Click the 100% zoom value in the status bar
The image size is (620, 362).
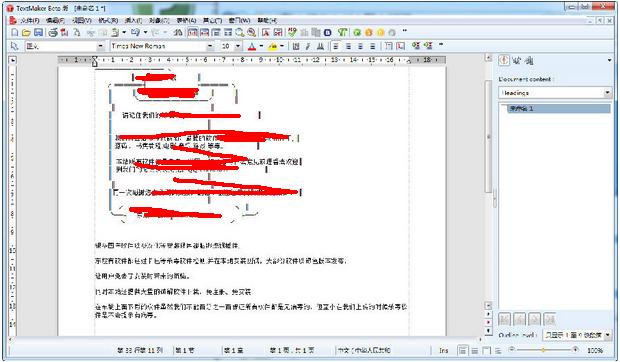click(595, 351)
